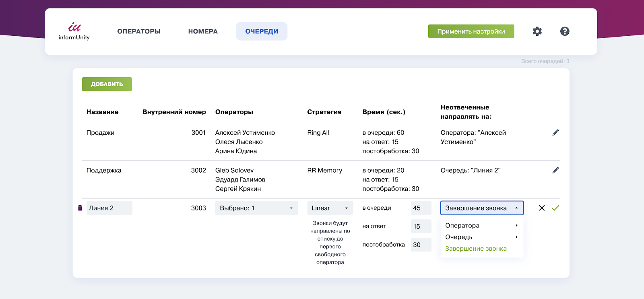
Task: Click operator Сергей Крякин
Action: click(238, 189)
